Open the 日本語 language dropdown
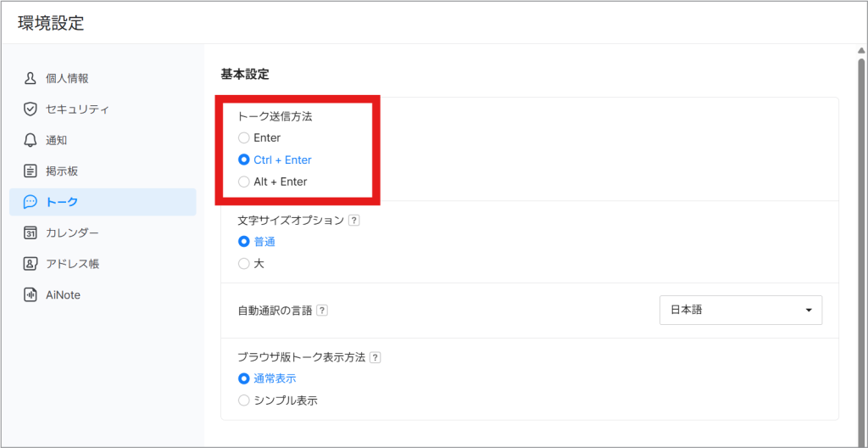The image size is (868, 448). [740, 310]
